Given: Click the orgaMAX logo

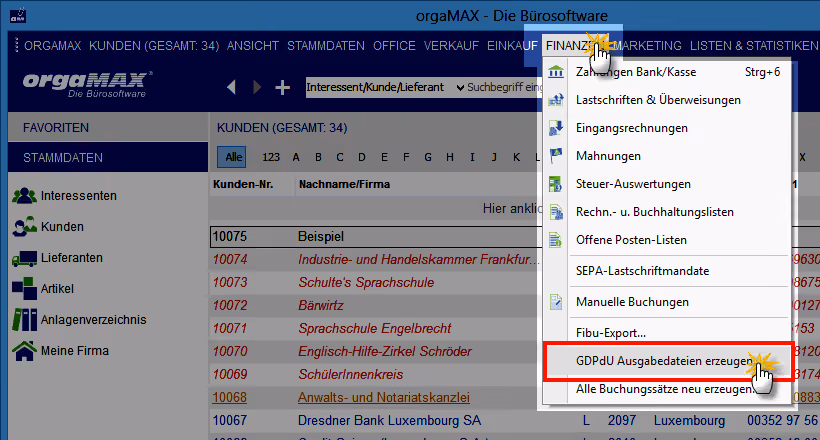Looking at the screenshot, I should click(87, 85).
